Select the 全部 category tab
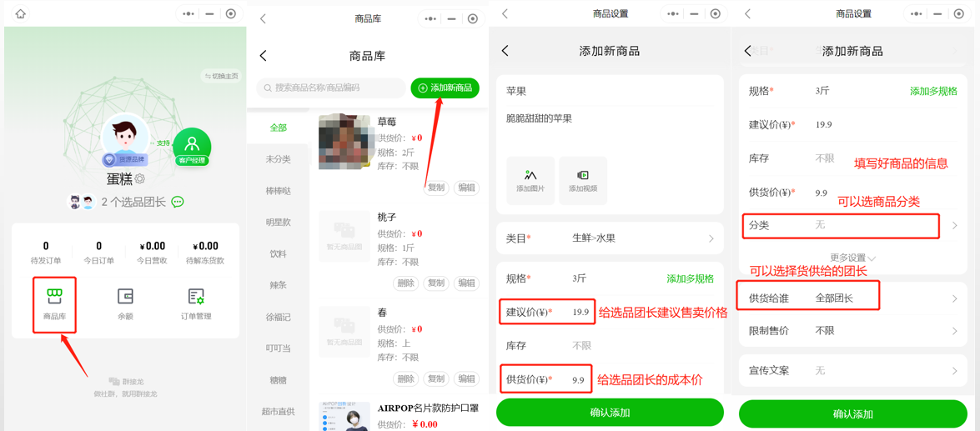The width and height of the screenshot is (980, 431). point(278,128)
